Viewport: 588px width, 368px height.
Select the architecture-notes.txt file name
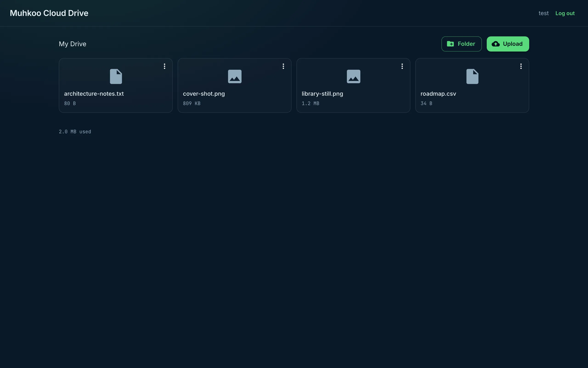[x=94, y=94]
